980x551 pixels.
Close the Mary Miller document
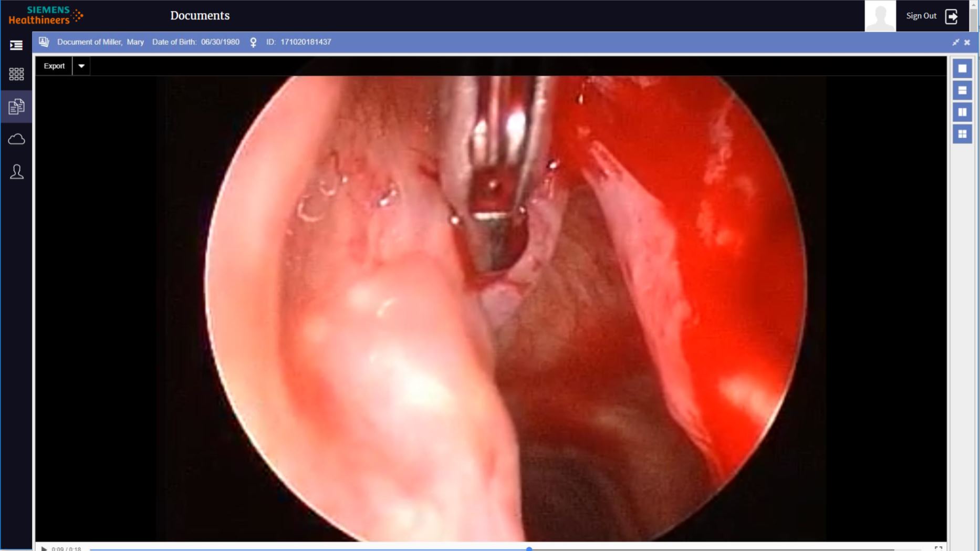(967, 42)
